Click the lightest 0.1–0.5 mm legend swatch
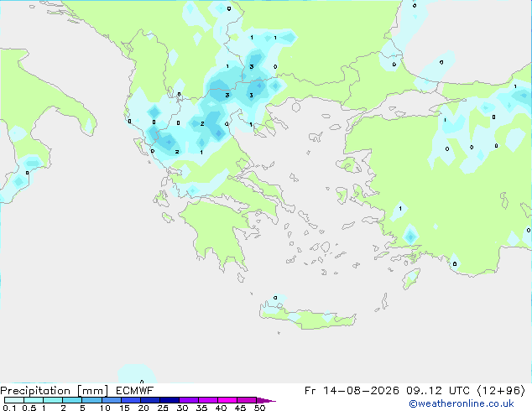 tap(14, 400)
